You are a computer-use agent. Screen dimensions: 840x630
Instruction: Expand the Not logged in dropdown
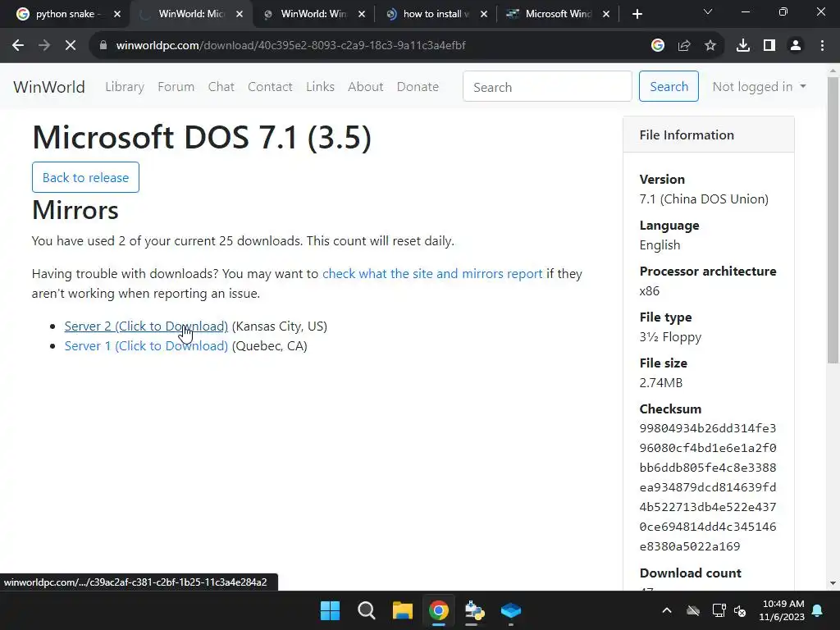(x=759, y=87)
